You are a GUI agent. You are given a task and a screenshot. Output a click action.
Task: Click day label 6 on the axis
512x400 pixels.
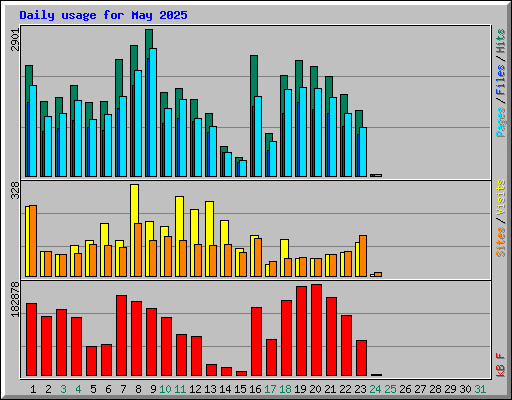click(x=108, y=389)
